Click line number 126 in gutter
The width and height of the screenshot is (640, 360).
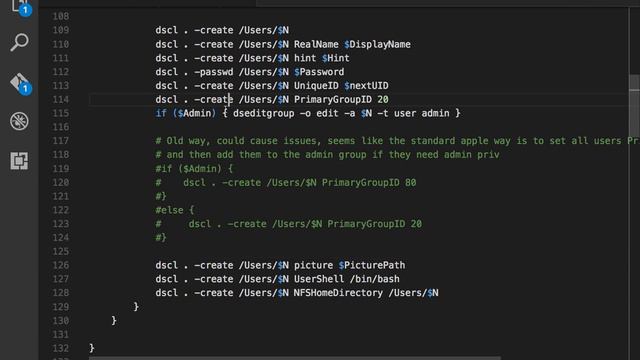tap(60, 265)
